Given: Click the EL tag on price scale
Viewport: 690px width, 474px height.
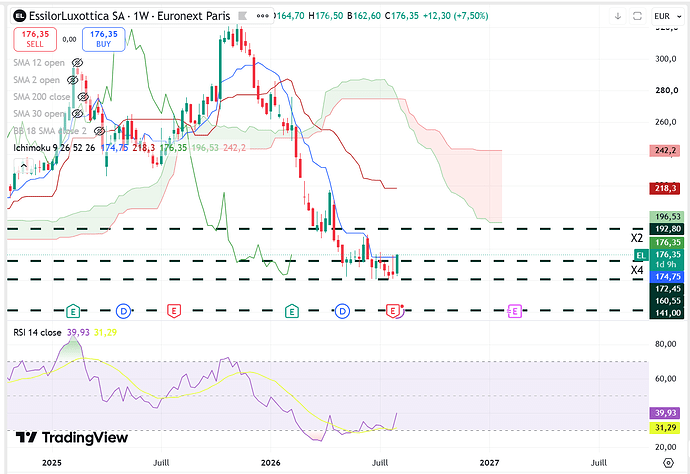Looking at the screenshot, I should (641, 255).
